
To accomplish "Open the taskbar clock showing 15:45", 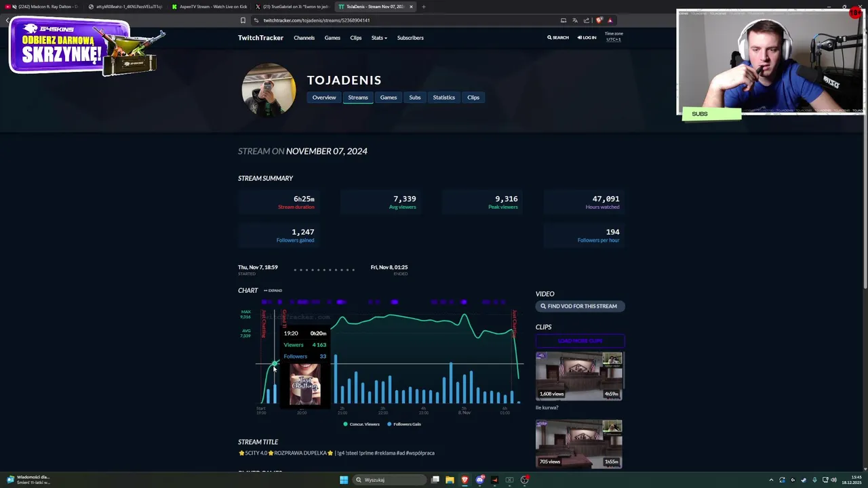I will click(x=852, y=480).
